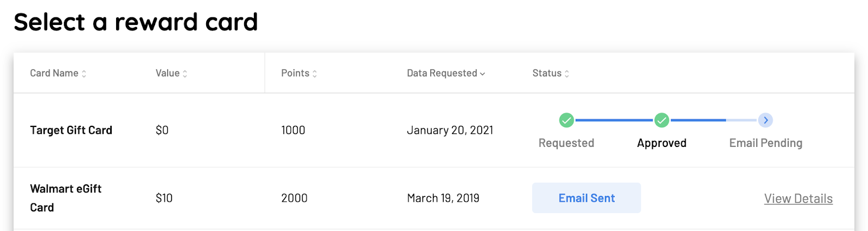Click the blue Email Pending arrow icon

coord(765,120)
